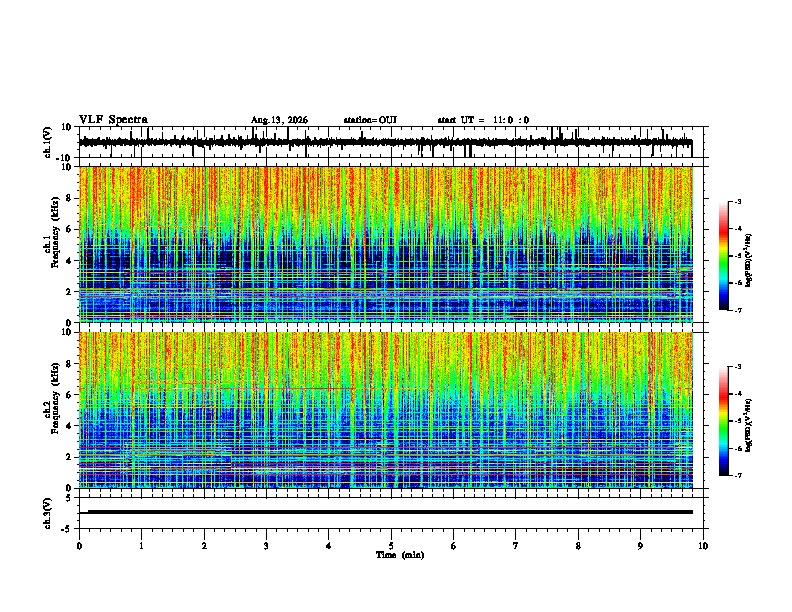Click the ch.1 voltage waveform trace

(385, 142)
